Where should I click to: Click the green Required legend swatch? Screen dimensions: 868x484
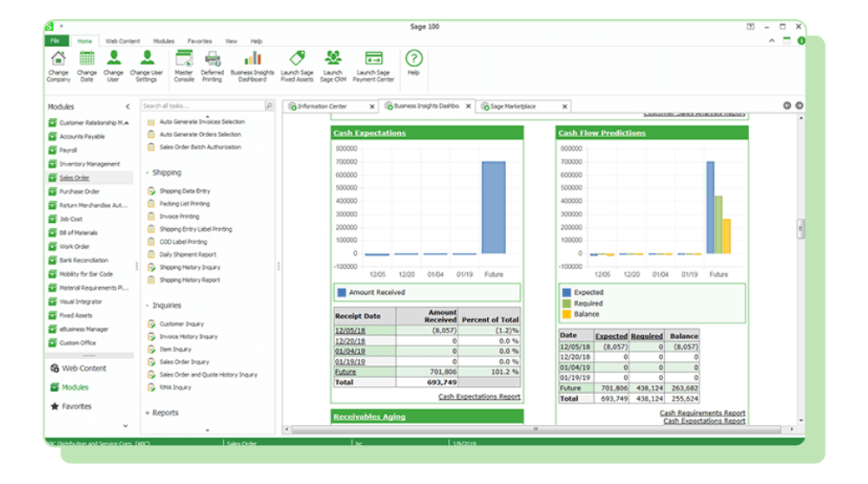point(566,303)
